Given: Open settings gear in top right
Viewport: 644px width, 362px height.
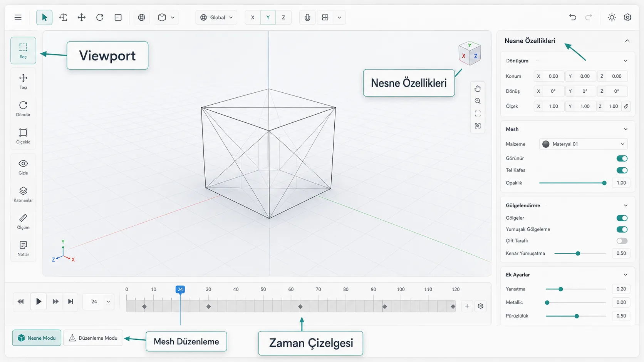Looking at the screenshot, I should click(627, 17).
